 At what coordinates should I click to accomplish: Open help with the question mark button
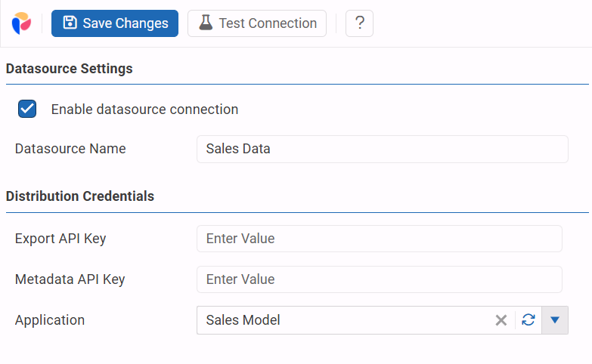point(359,23)
